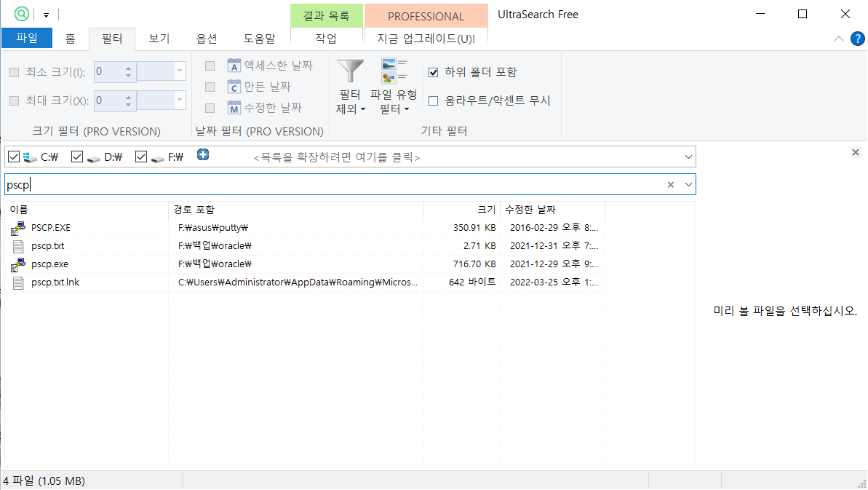Image resolution: width=868 pixels, height=490 pixels.
Task: Click the C: Windows drive icon
Action: [x=30, y=158]
